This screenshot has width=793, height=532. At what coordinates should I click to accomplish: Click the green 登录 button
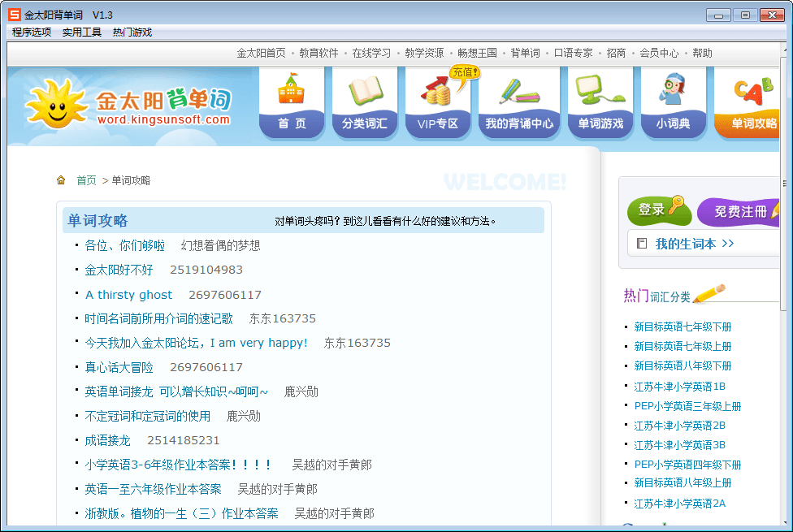pos(658,210)
